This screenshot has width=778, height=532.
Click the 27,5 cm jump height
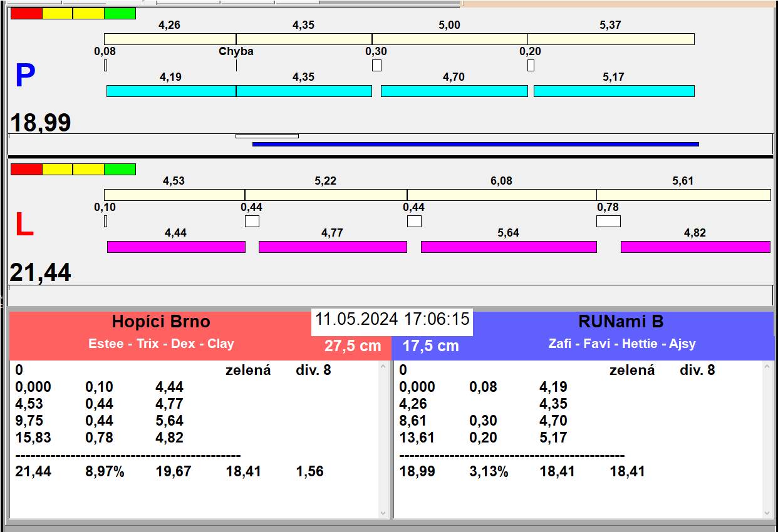(353, 345)
